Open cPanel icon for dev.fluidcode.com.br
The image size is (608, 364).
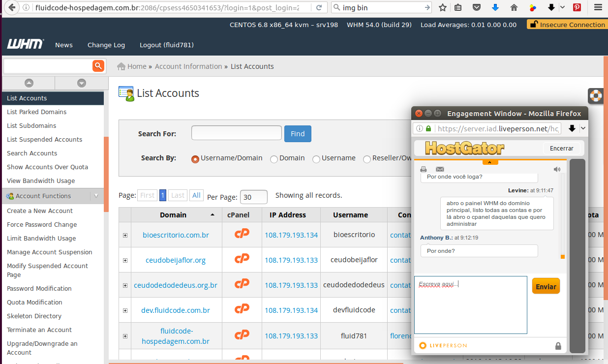pos(242,309)
